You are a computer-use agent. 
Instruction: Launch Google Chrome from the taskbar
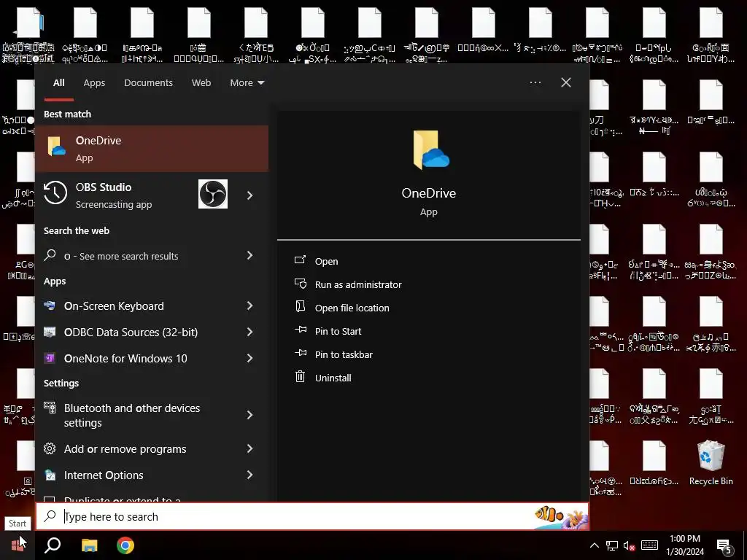point(125,545)
